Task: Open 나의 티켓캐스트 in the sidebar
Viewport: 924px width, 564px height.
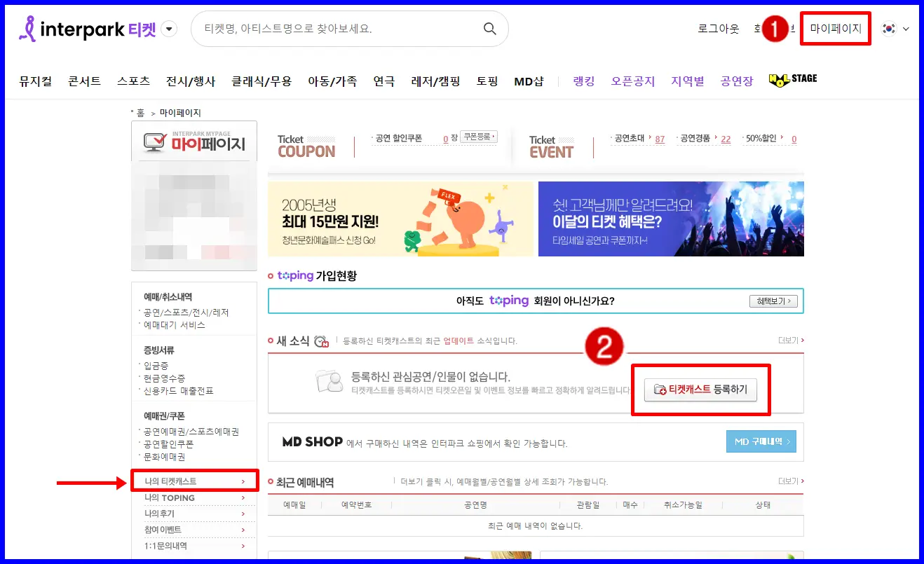Action: 194,481
